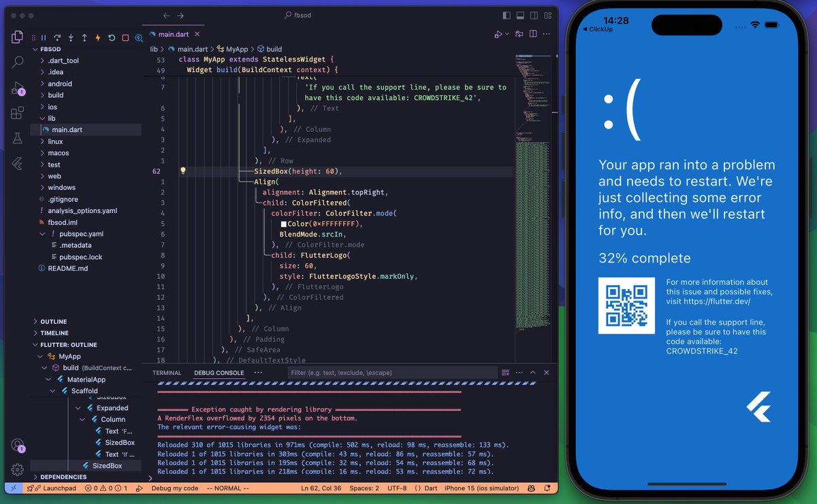Screen dimensions: 817x504
Task: Open the editor More Actions ellipsis
Action: [547, 34]
